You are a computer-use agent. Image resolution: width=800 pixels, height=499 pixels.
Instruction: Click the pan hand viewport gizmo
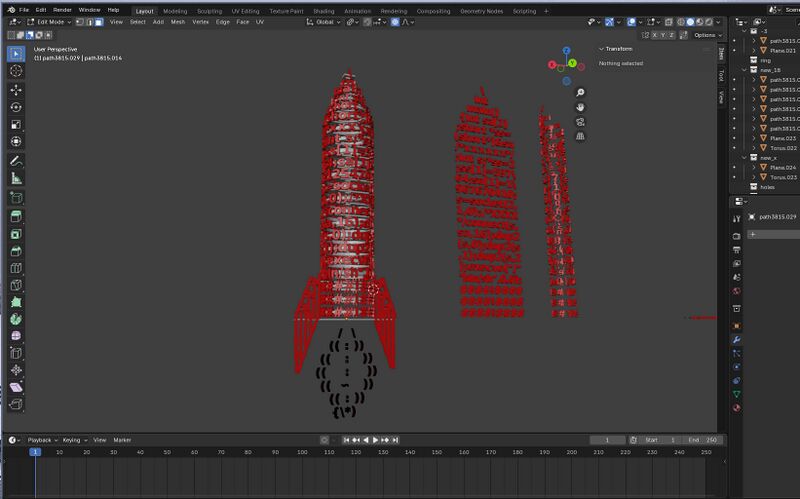(x=580, y=106)
